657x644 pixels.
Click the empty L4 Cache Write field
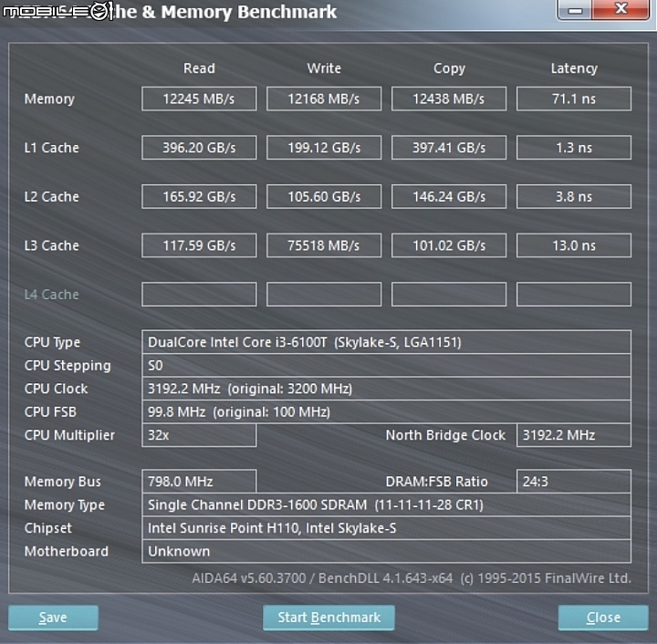point(324,295)
